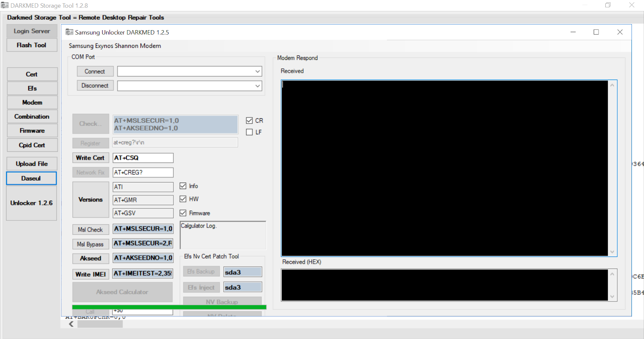Open Cpid Cert section
644x339 pixels.
[32, 145]
